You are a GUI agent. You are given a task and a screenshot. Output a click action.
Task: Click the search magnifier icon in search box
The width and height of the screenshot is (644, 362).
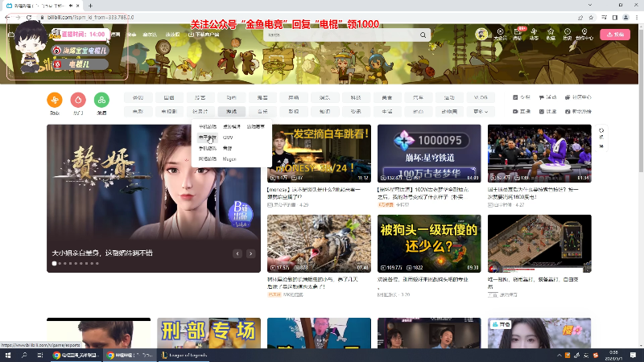point(423,35)
